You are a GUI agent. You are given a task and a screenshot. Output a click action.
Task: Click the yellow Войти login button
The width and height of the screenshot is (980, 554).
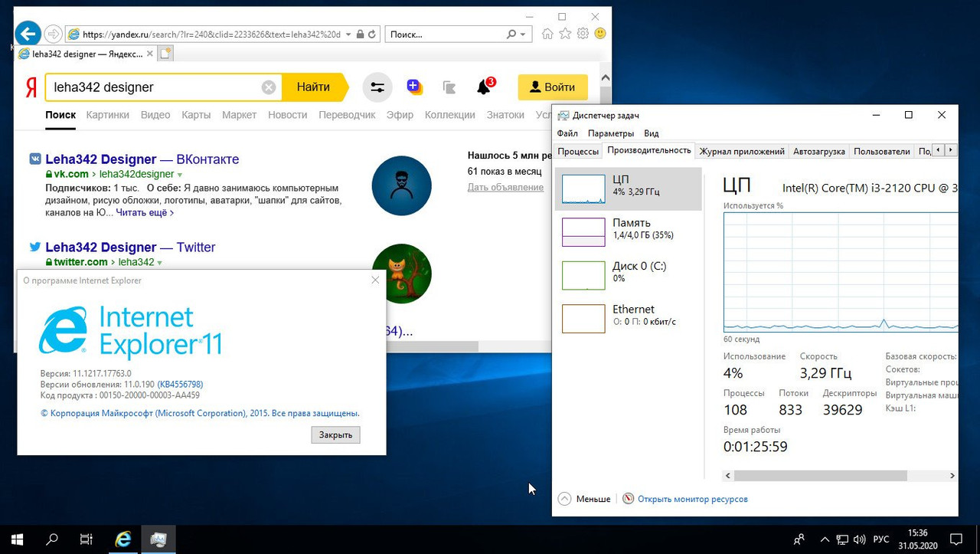[553, 87]
